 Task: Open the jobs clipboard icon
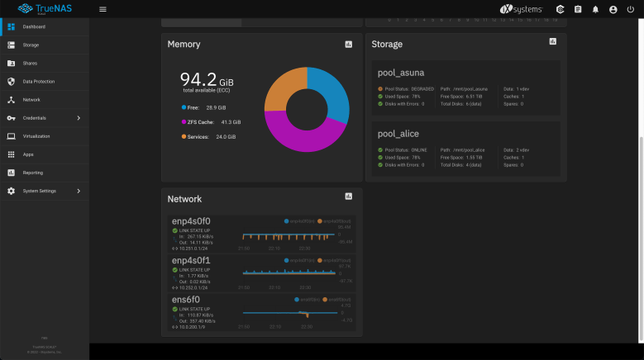(578, 9)
